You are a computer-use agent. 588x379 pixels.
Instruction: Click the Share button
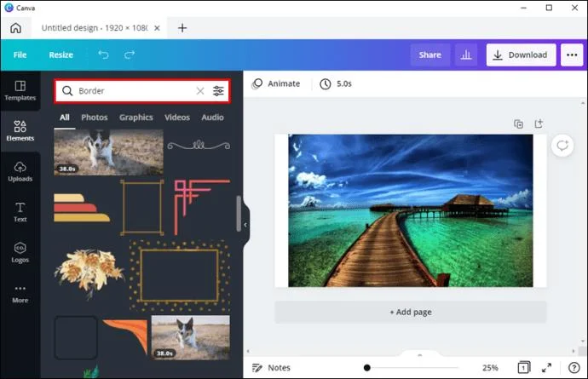point(429,55)
